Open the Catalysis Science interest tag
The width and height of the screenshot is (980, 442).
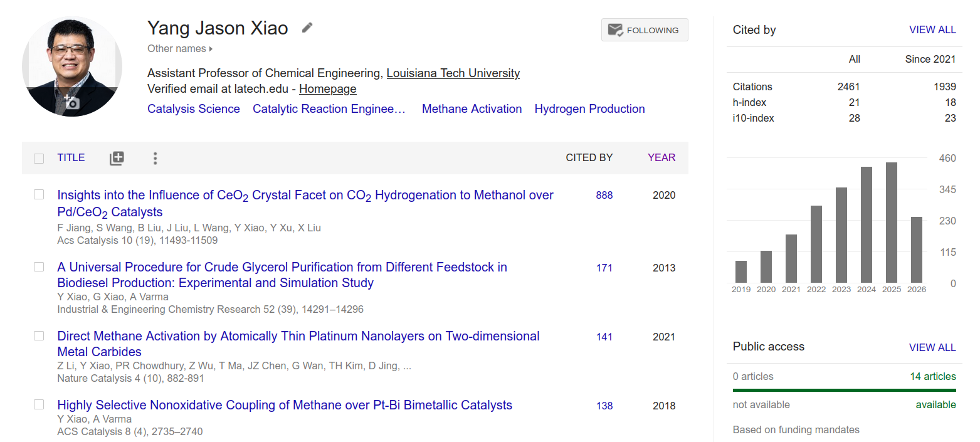[194, 109]
